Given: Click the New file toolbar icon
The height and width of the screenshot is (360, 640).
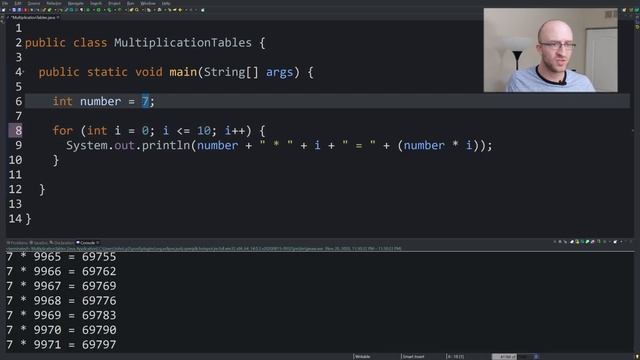Looking at the screenshot, I should point(3,10).
